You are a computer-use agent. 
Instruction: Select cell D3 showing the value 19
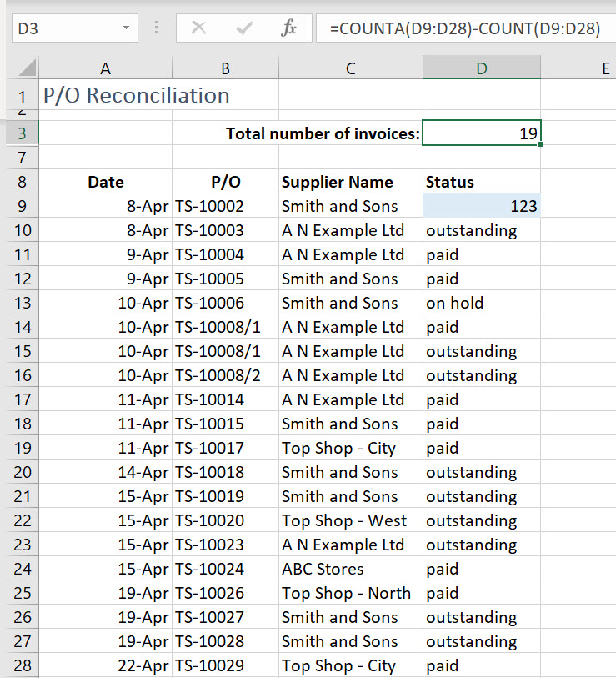point(482,133)
